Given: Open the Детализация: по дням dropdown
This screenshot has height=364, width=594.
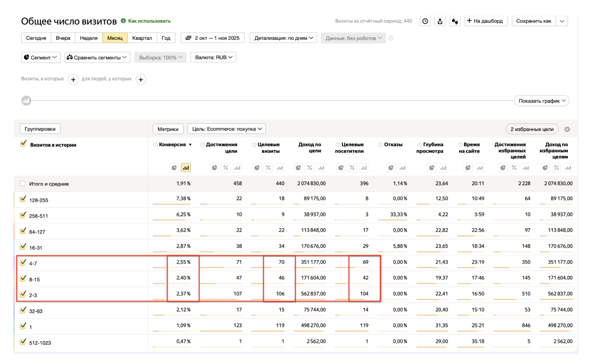Looking at the screenshot, I should click(283, 38).
